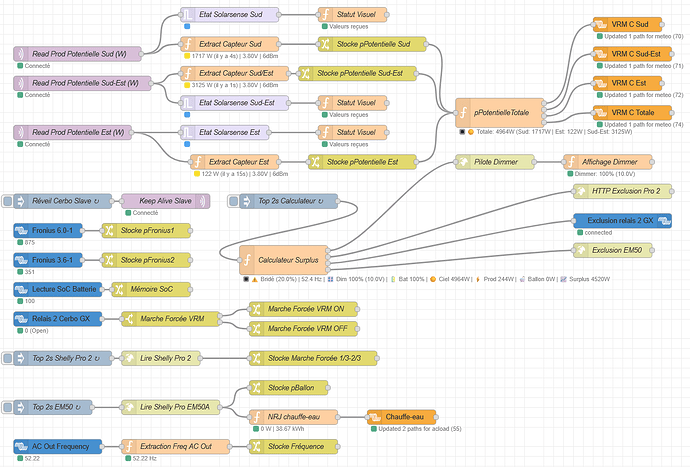The width and height of the screenshot is (690, 467).
Task: Trigger the Réveil Cerbo Slave inject button
Action: coord(7,201)
